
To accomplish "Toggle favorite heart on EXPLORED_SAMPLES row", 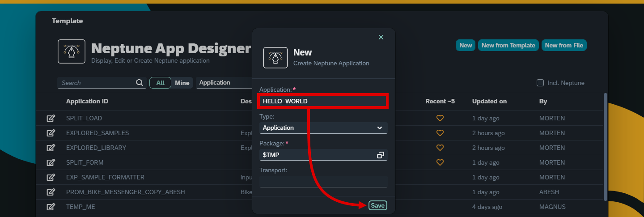I will click(x=440, y=133).
